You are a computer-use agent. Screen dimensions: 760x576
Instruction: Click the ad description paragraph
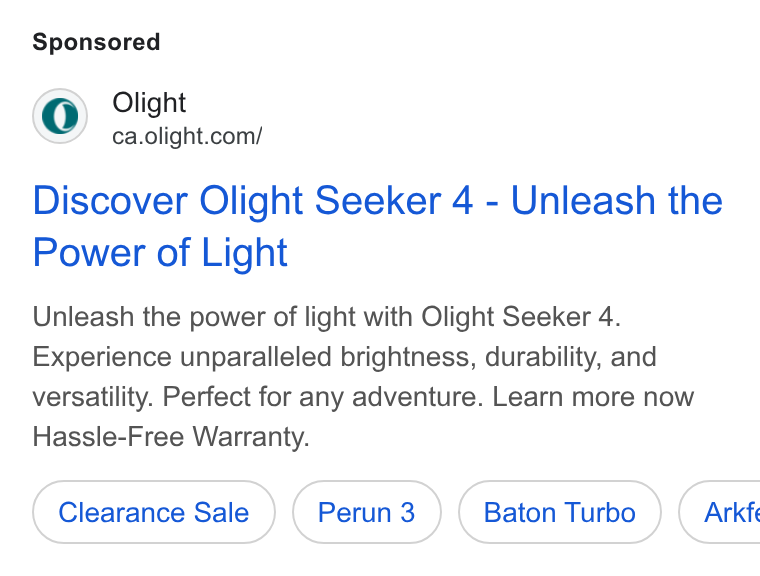click(x=363, y=377)
